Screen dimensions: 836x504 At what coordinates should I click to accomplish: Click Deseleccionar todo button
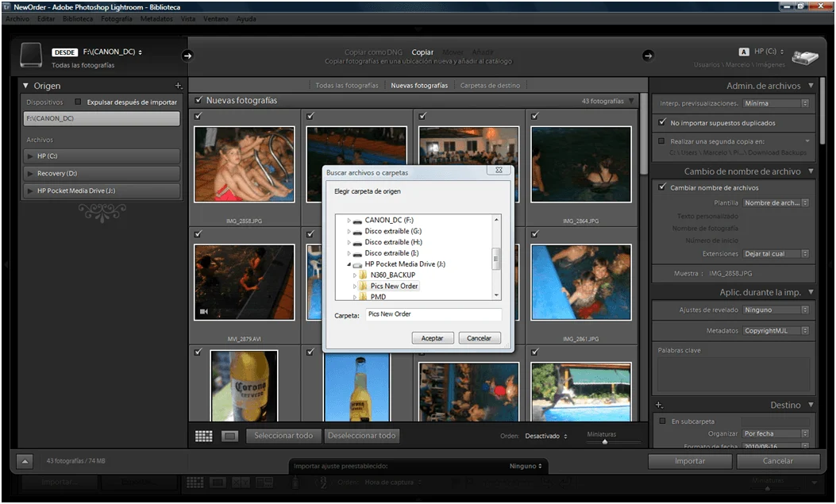(362, 436)
